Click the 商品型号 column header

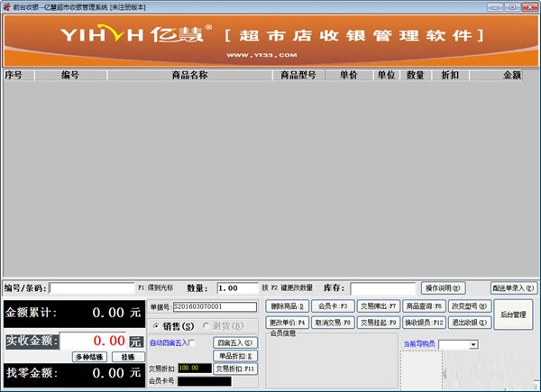point(298,75)
